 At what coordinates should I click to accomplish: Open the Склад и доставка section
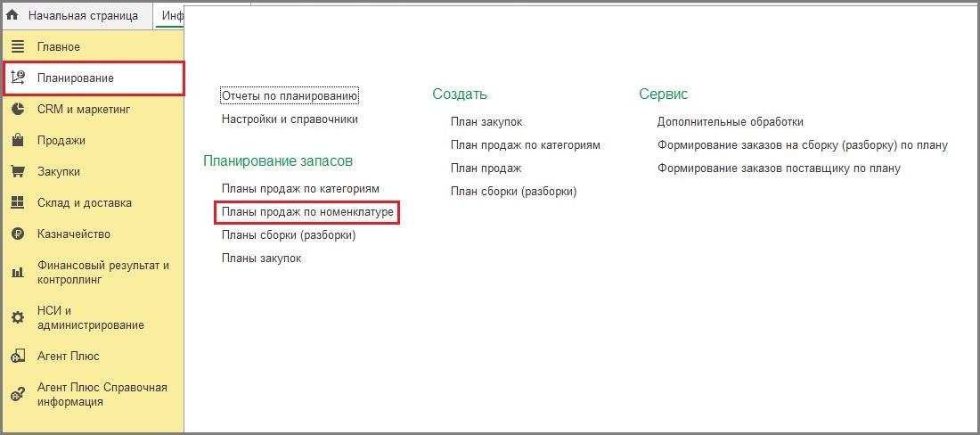[85, 203]
